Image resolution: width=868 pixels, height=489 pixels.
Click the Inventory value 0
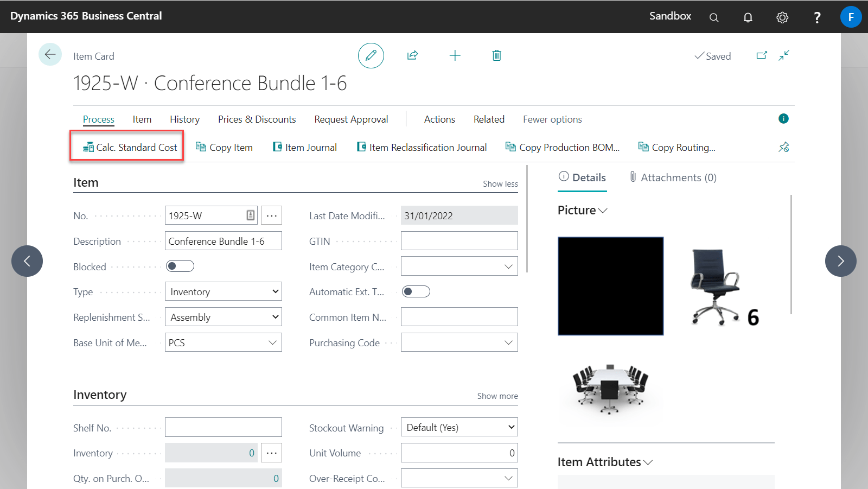pos(252,453)
